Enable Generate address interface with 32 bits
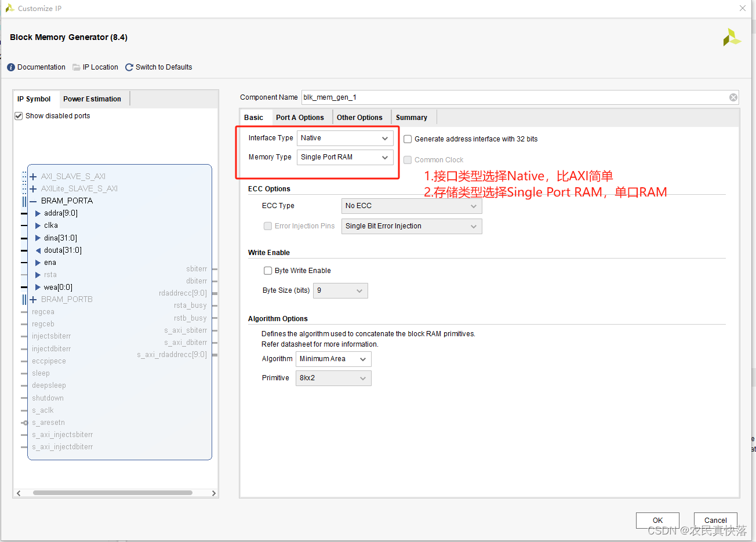756x542 pixels. click(x=408, y=139)
